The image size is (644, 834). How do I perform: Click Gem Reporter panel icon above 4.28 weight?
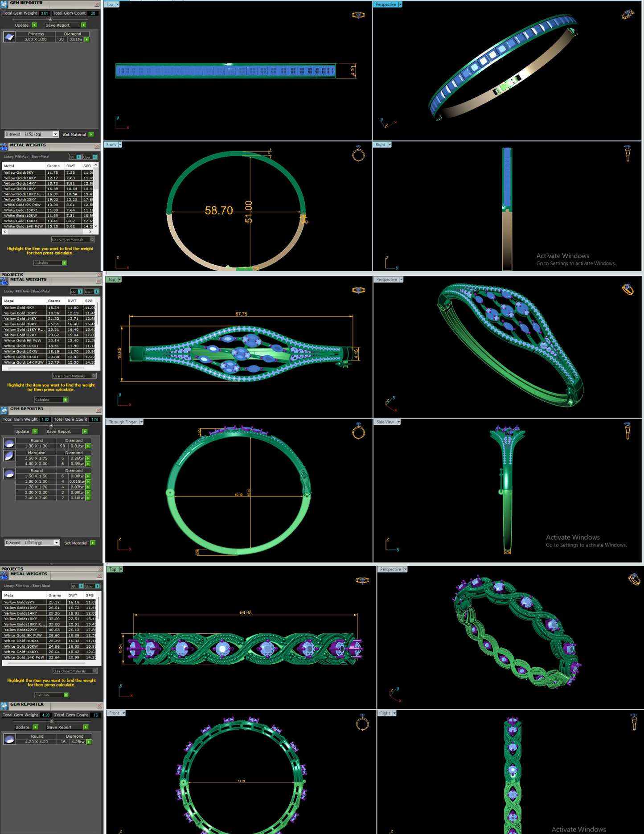tap(4, 706)
